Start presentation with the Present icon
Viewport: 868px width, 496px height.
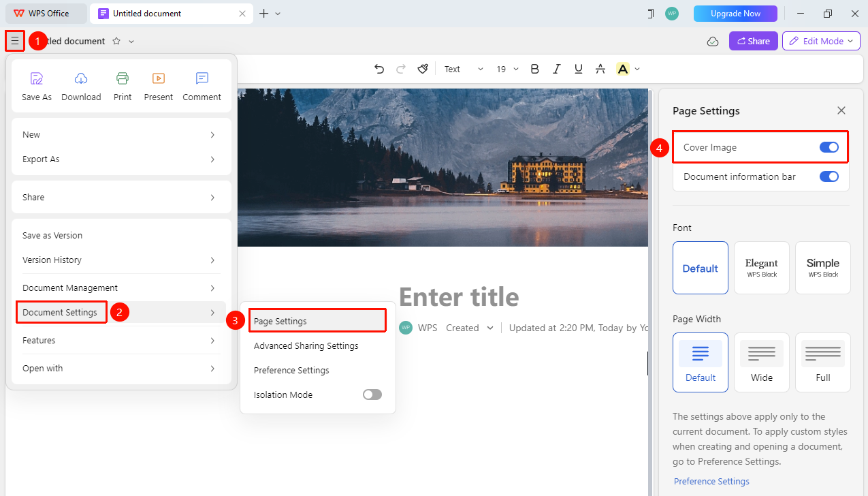(159, 78)
